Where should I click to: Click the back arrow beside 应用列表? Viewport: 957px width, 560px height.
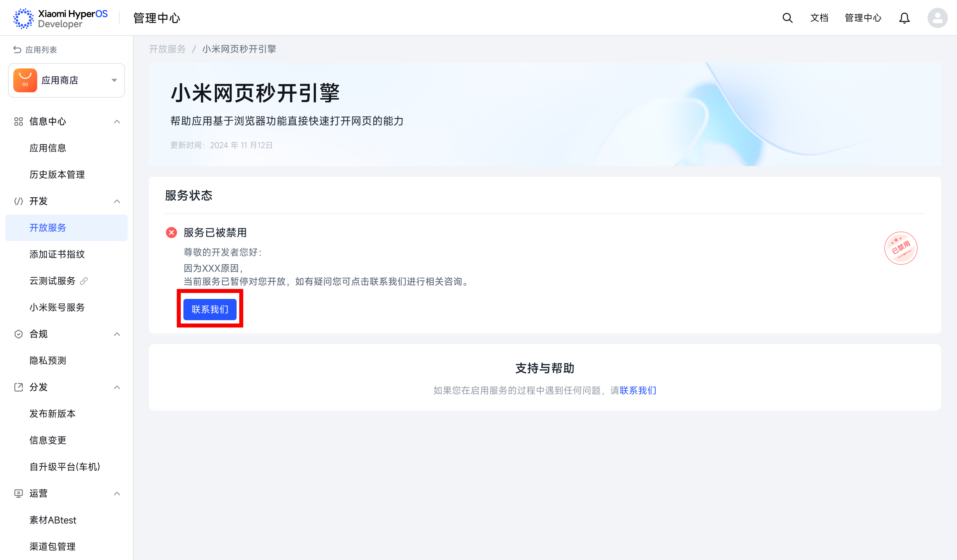(x=17, y=50)
